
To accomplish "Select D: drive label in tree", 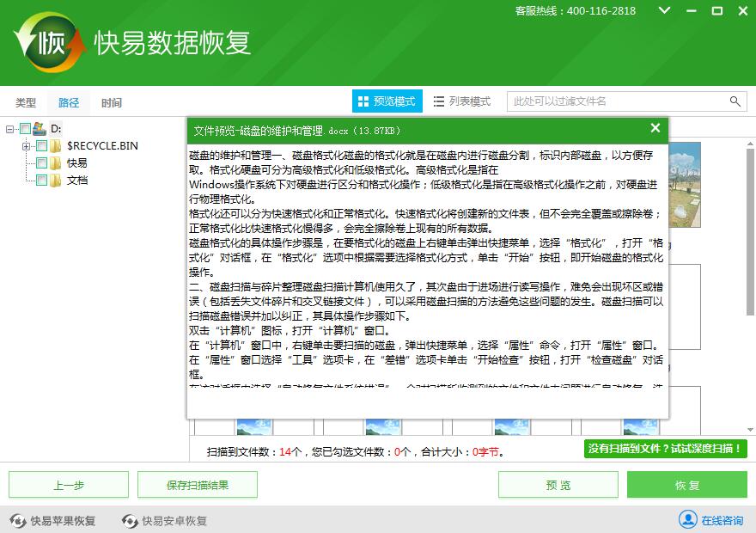I will [56, 129].
